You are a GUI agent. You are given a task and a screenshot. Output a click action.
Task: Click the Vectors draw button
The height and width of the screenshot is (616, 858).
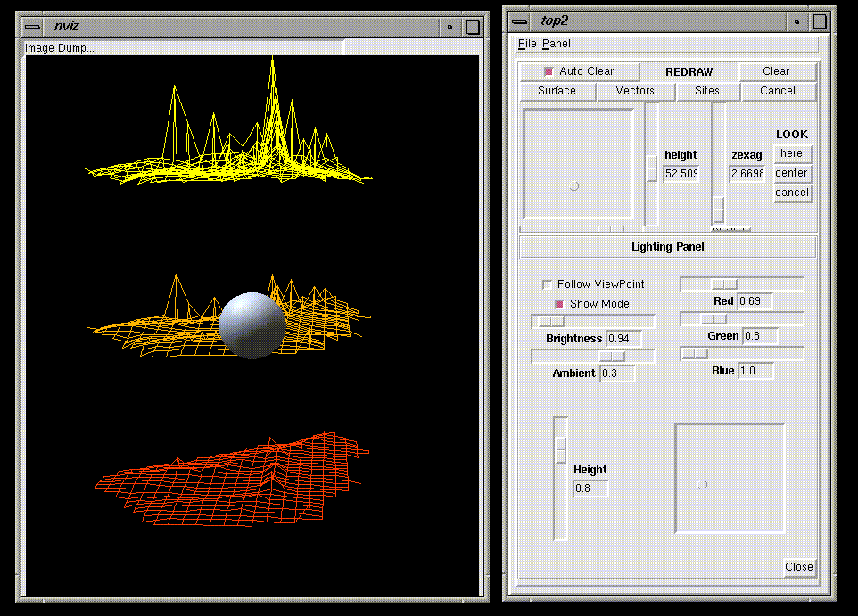click(635, 91)
